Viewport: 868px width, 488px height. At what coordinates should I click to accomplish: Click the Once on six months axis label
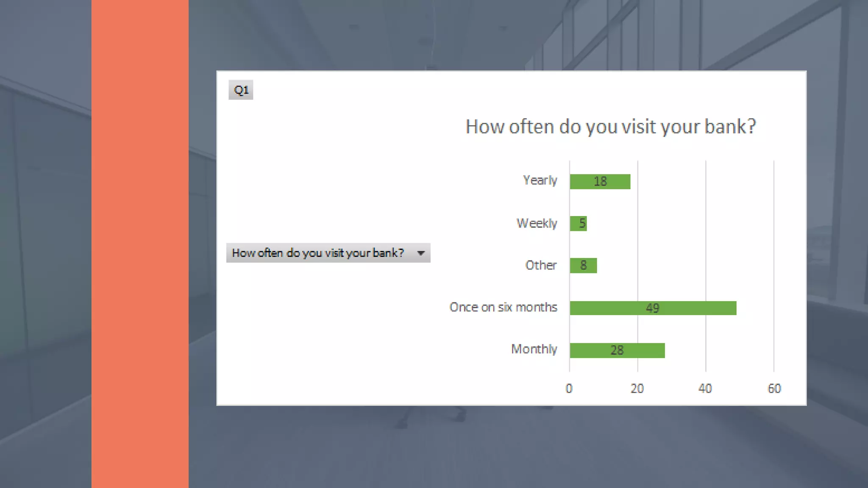click(x=503, y=307)
